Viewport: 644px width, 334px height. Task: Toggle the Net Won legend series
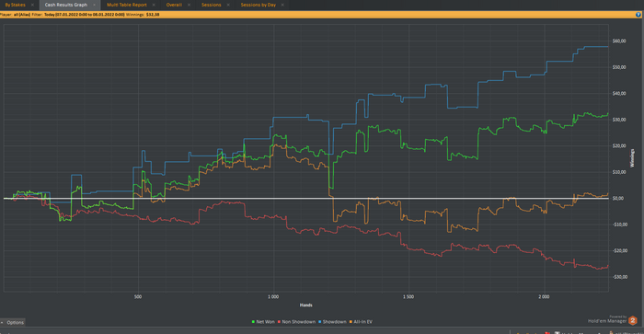263,322
